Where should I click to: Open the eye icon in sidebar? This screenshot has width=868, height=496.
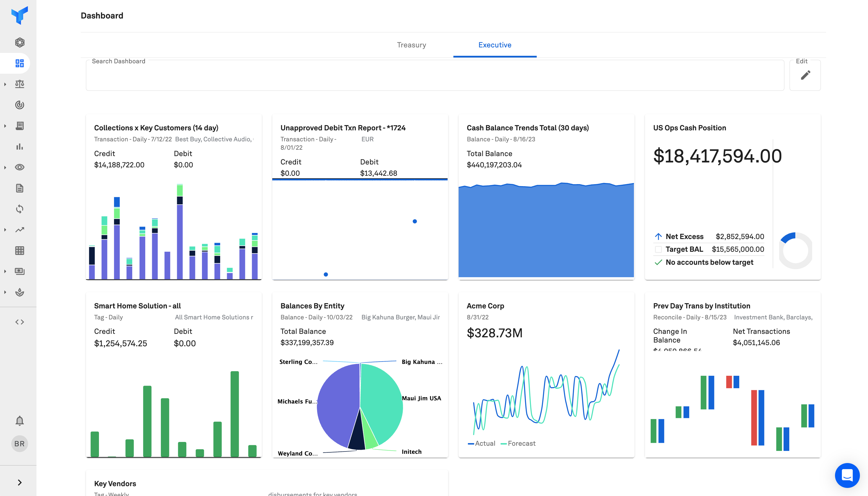pyautogui.click(x=19, y=167)
